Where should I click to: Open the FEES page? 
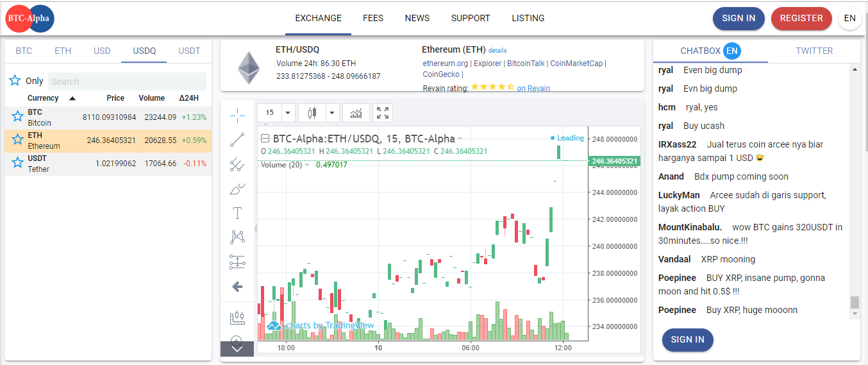[373, 18]
